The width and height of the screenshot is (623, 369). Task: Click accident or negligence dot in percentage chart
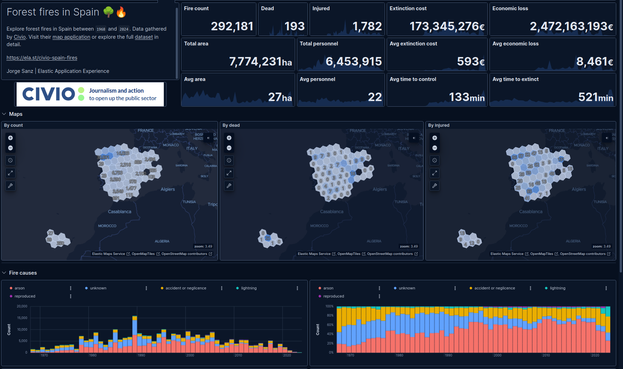click(x=471, y=288)
